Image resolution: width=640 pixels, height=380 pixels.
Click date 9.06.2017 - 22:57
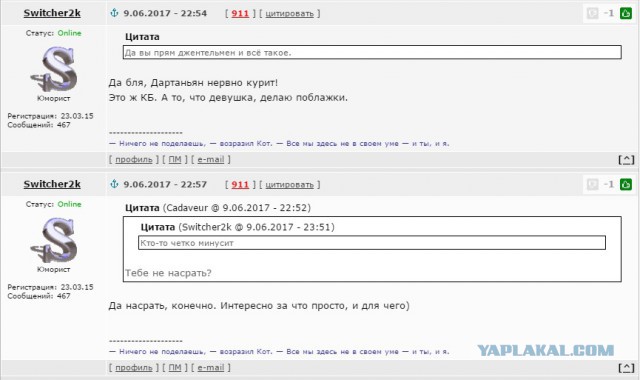point(165,184)
